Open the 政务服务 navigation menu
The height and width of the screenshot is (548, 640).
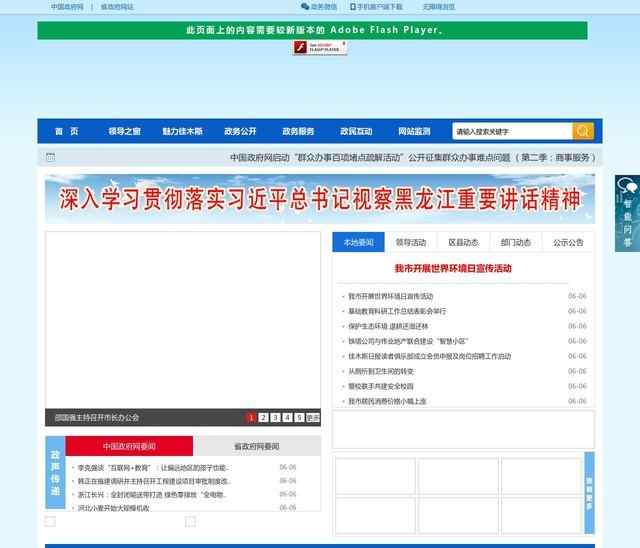[x=298, y=131]
